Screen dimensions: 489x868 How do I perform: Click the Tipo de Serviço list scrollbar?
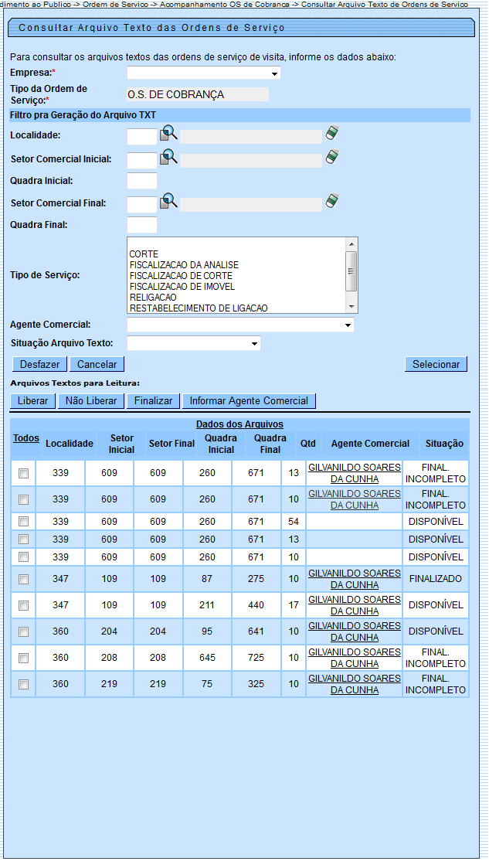point(351,275)
